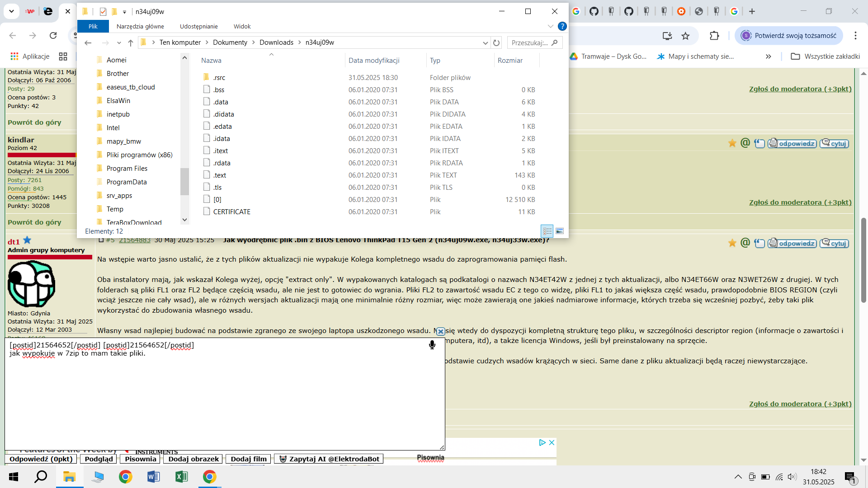Click the install app icon in the Chrome address bar
The height and width of the screenshot is (488, 868).
[667, 36]
